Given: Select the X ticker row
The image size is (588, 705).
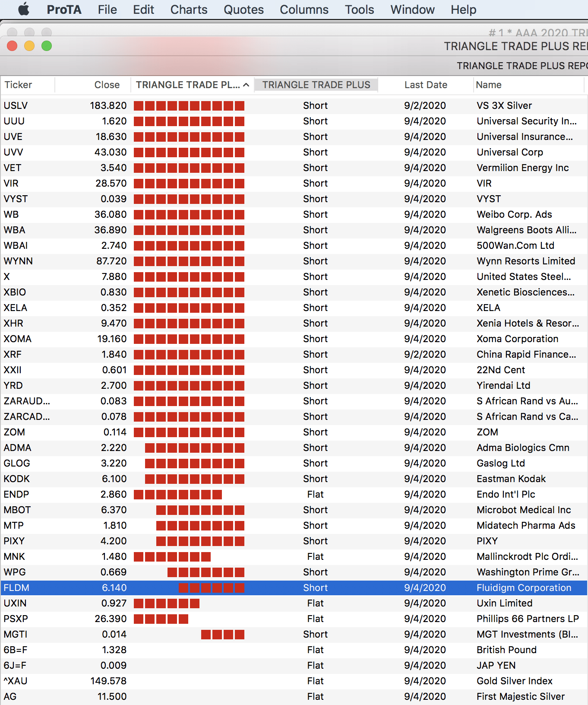Looking at the screenshot, I should tap(294, 276).
